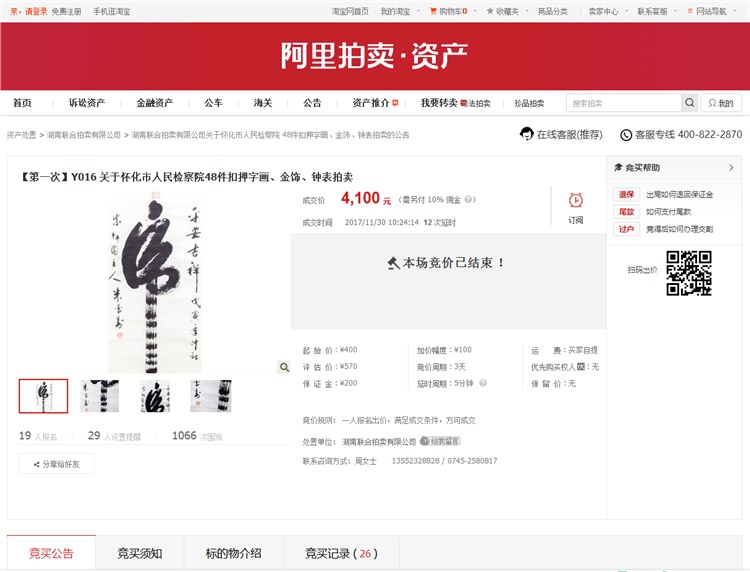Viewport: 750px width, 572px height.
Task: Open 海关 navigation item
Action: pos(263,103)
